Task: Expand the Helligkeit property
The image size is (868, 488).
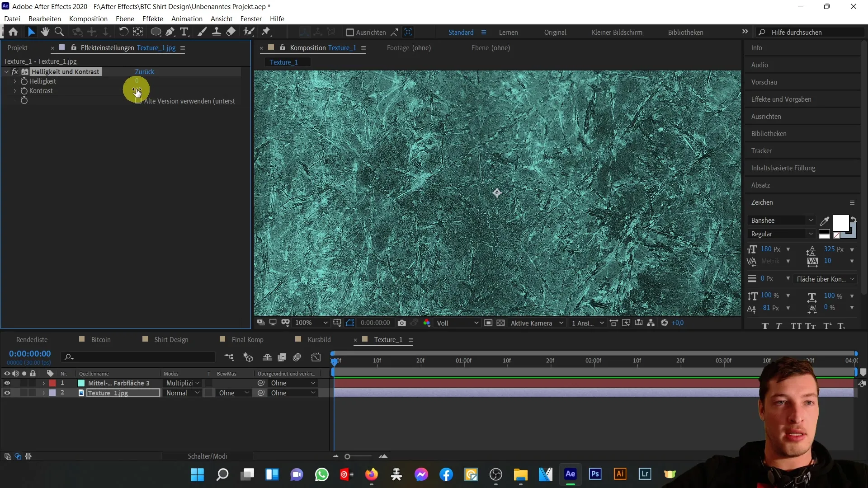Action: tap(15, 81)
